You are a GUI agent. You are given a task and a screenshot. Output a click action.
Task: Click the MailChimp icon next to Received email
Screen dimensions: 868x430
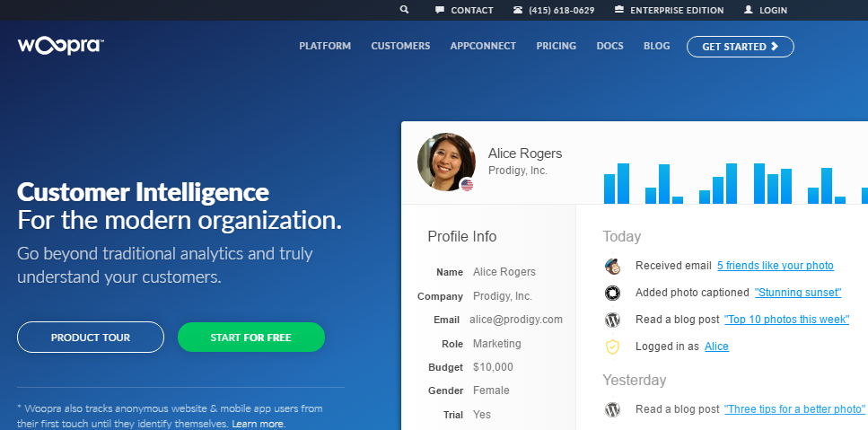612,266
